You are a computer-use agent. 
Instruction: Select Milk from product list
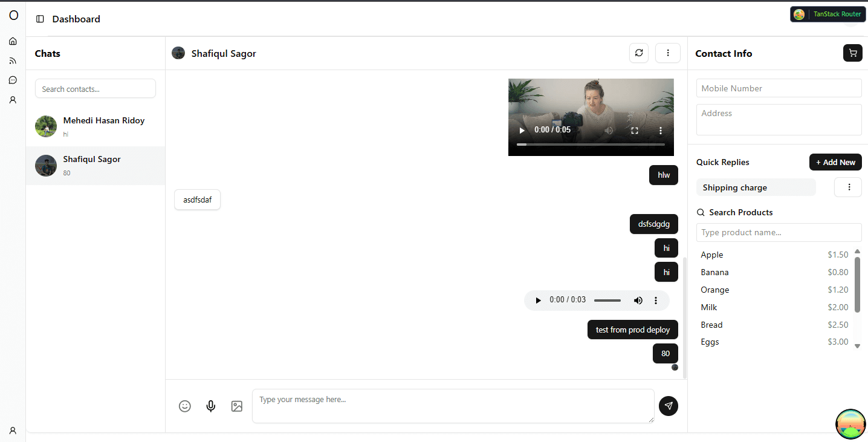774,307
